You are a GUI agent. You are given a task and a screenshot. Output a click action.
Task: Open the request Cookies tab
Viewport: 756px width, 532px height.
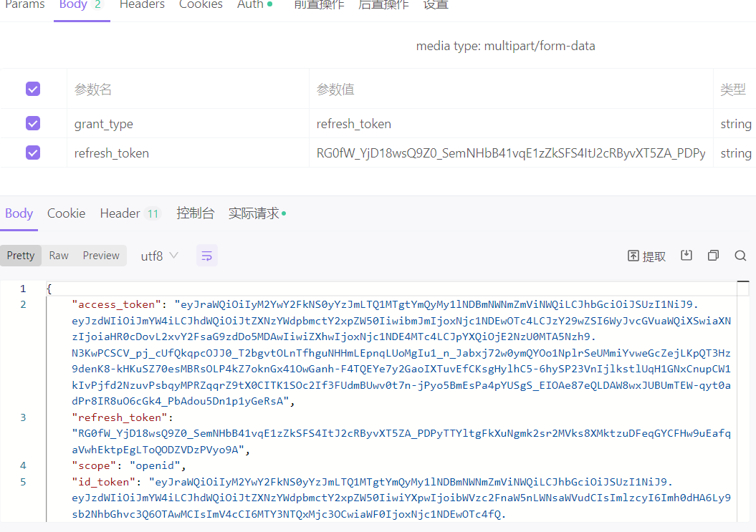(201, 5)
